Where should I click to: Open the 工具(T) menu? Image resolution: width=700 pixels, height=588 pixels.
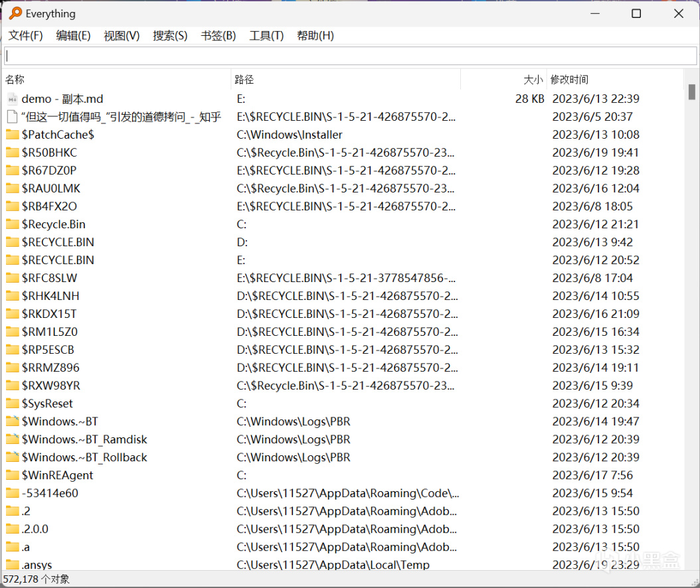coord(266,36)
